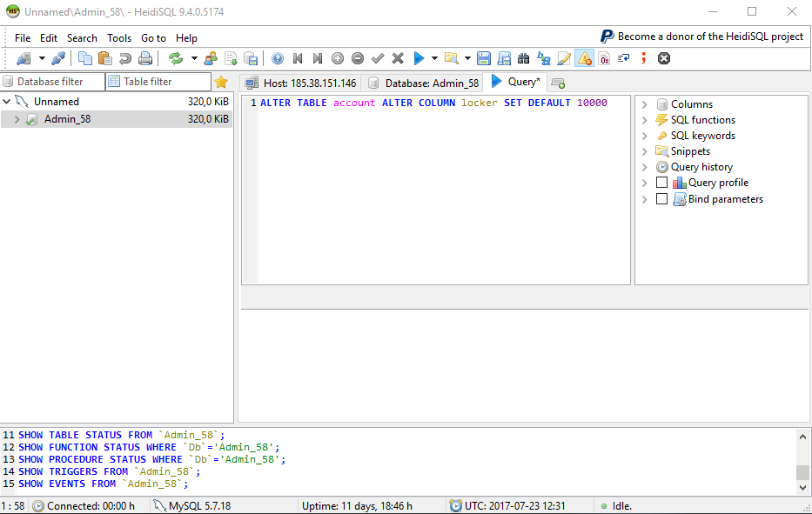Click the red semicolon delimiter icon
The width and height of the screenshot is (812, 514).
pos(644,58)
